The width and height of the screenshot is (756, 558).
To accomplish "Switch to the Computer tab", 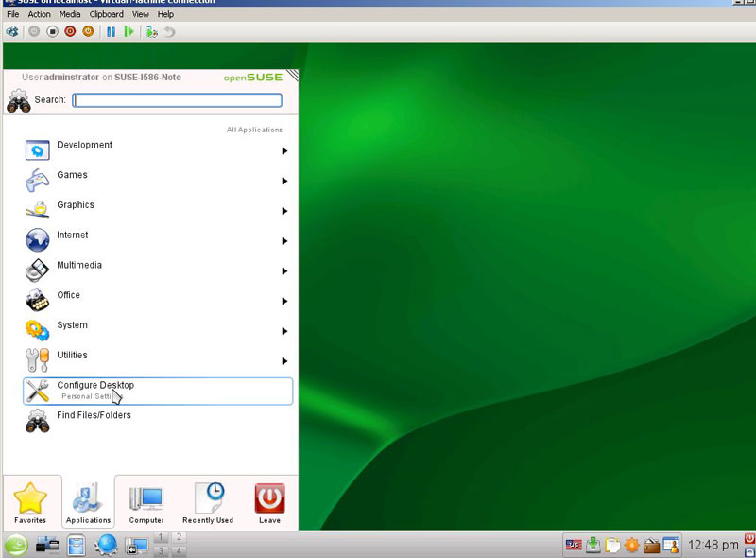I will click(x=146, y=502).
